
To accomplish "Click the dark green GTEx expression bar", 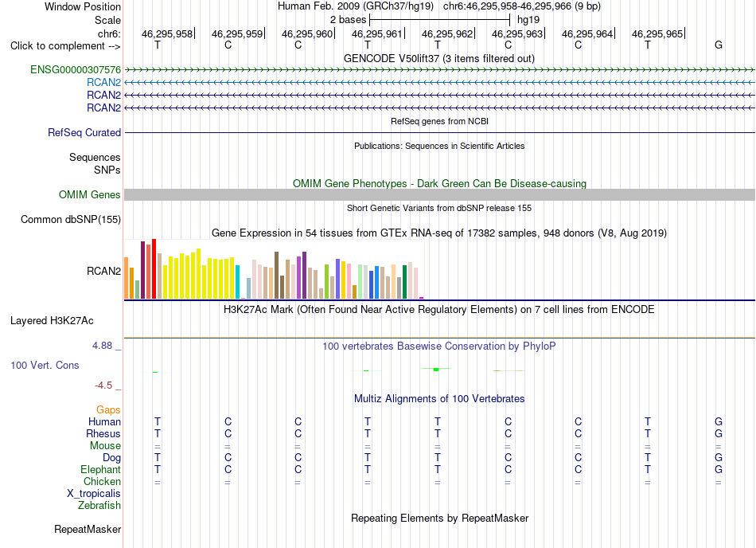I will click(x=404, y=282).
